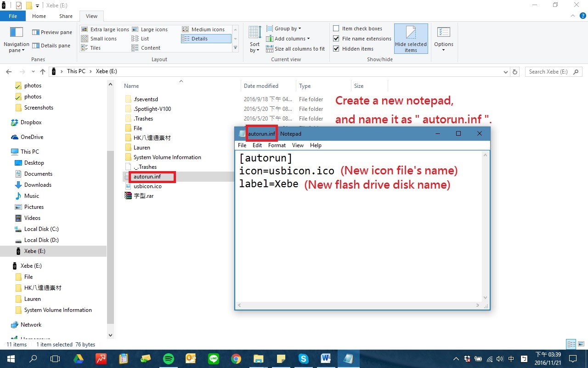Click This PC in the address breadcrumb
The image size is (588, 368).
tap(76, 71)
